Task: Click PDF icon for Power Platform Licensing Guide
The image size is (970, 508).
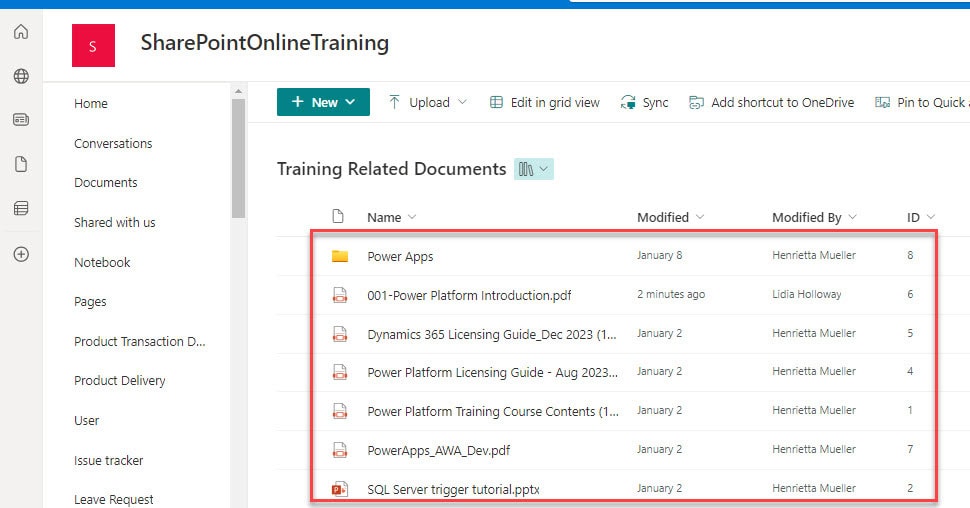Action: point(340,372)
